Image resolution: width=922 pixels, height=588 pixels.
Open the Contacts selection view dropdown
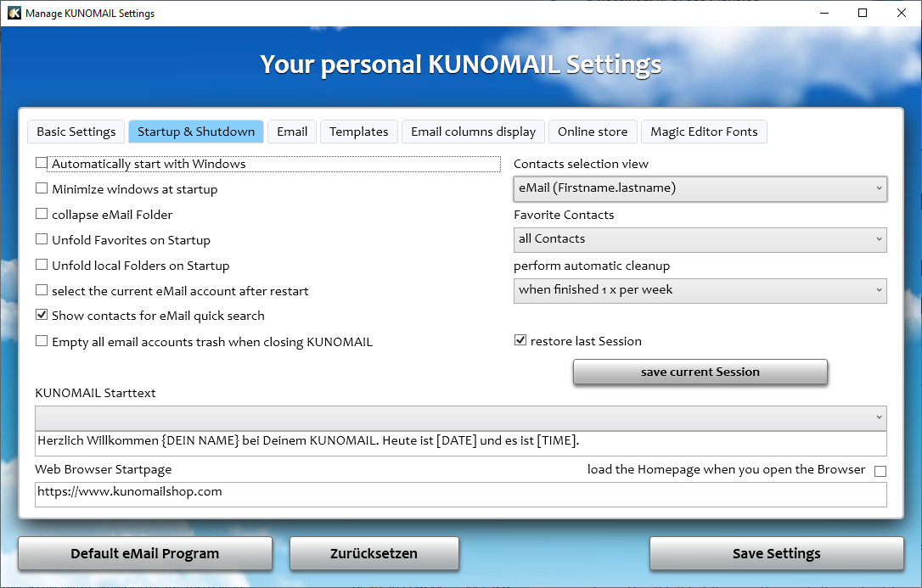point(700,188)
